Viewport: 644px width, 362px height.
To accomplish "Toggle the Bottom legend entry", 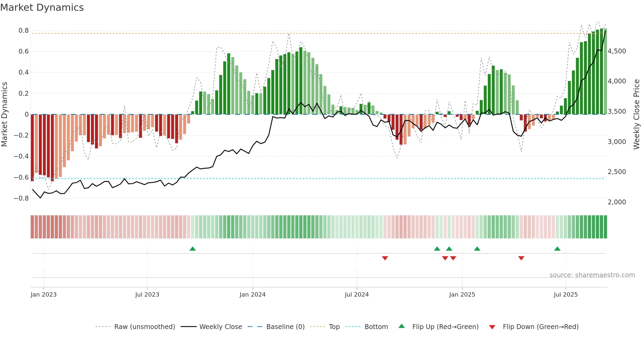I will click(x=367, y=327).
